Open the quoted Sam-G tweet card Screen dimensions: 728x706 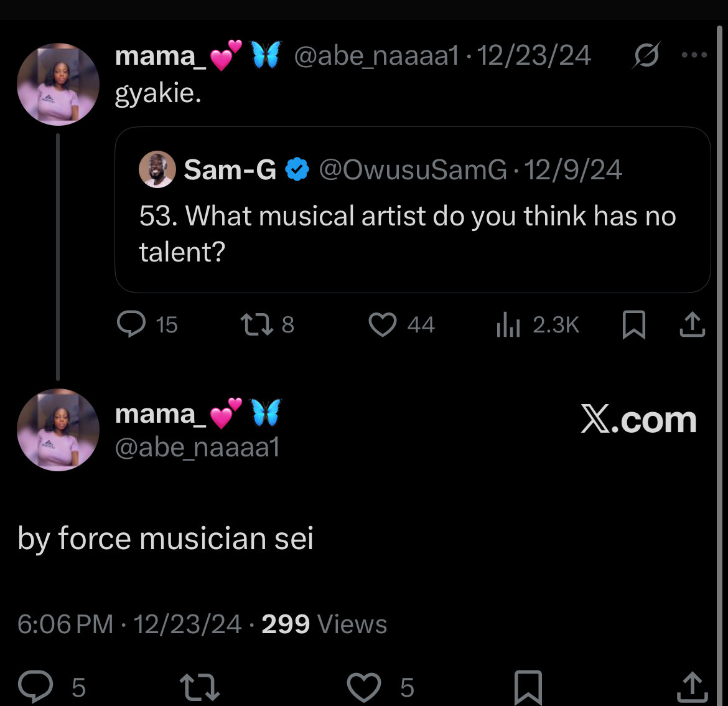413,210
